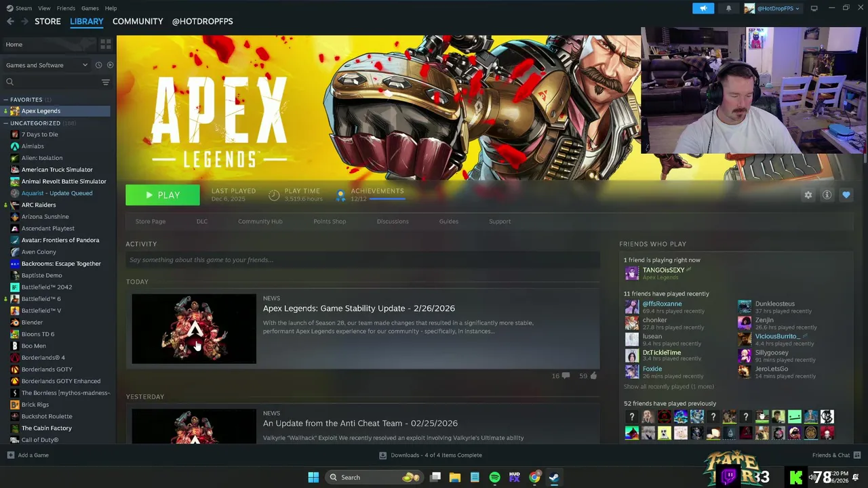Click the green Play button
Viewport: 868px width, 488px height.
point(163,195)
